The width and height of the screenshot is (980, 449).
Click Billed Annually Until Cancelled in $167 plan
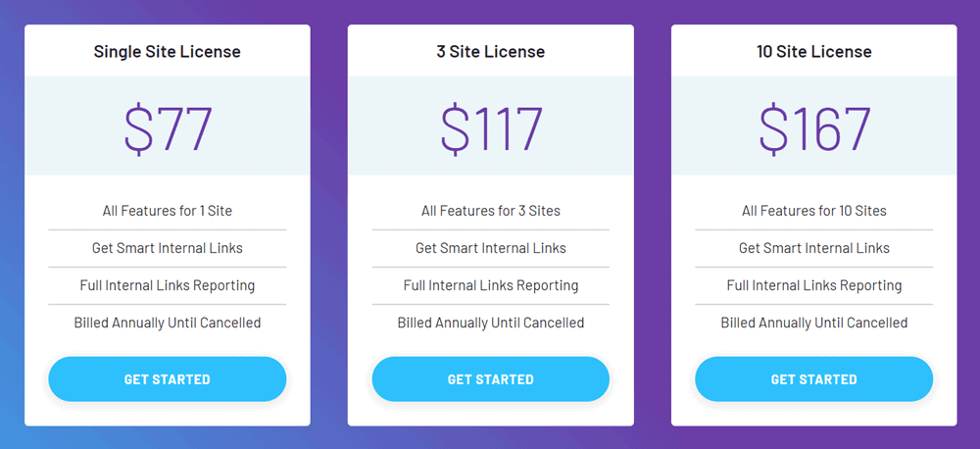pyautogui.click(x=813, y=324)
